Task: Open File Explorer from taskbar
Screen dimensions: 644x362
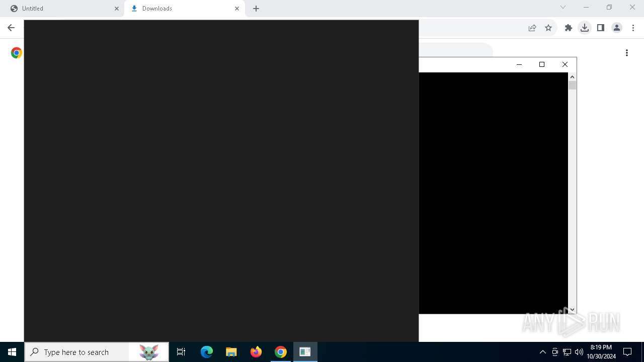Action: point(231,352)
